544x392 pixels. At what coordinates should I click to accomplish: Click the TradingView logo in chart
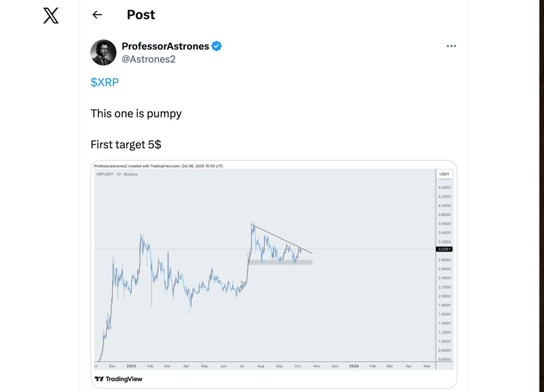click(x=119, y=379)
